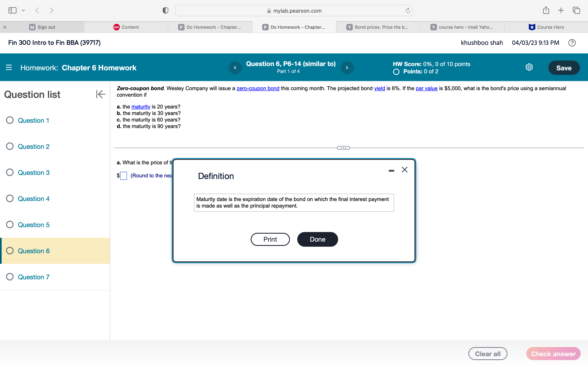Viewport: 588px width, 367px height.
Task: Open the zero-coupon bond definition link
Action: click(258, 88)
